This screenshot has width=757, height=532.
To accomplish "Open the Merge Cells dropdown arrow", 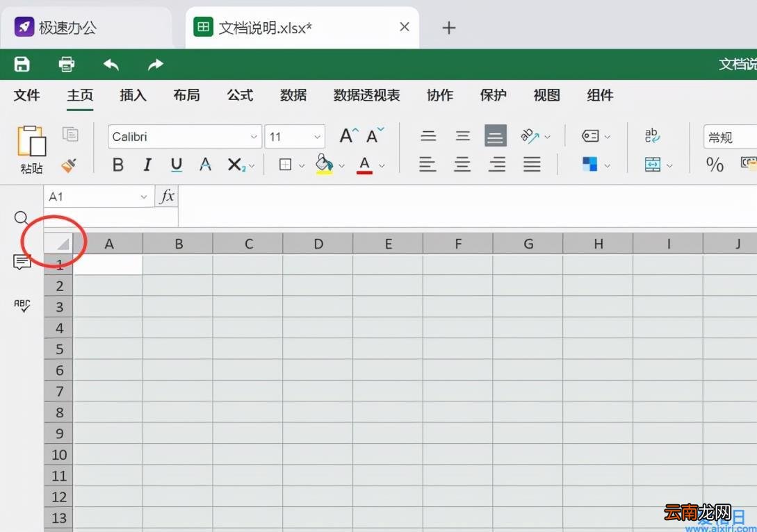I will pyautogui.click(x=669, y=166).
